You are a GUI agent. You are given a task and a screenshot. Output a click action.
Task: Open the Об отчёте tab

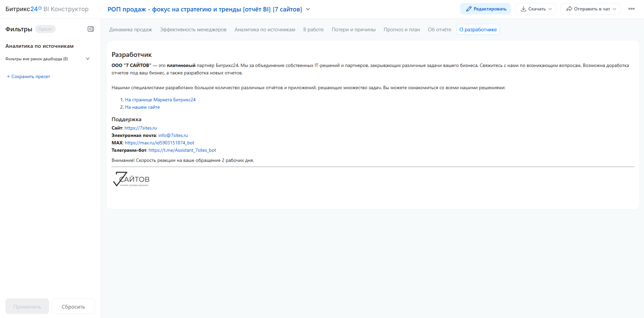[x=440, y=30]
